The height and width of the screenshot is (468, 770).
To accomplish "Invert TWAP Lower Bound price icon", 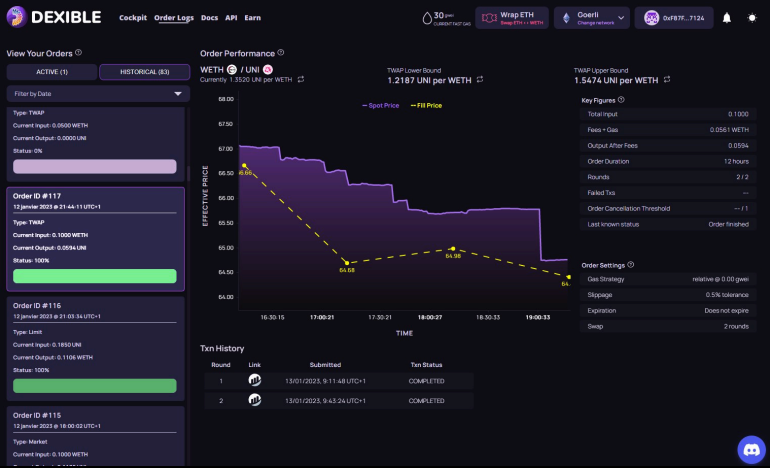I will click(x=480, y=79).
